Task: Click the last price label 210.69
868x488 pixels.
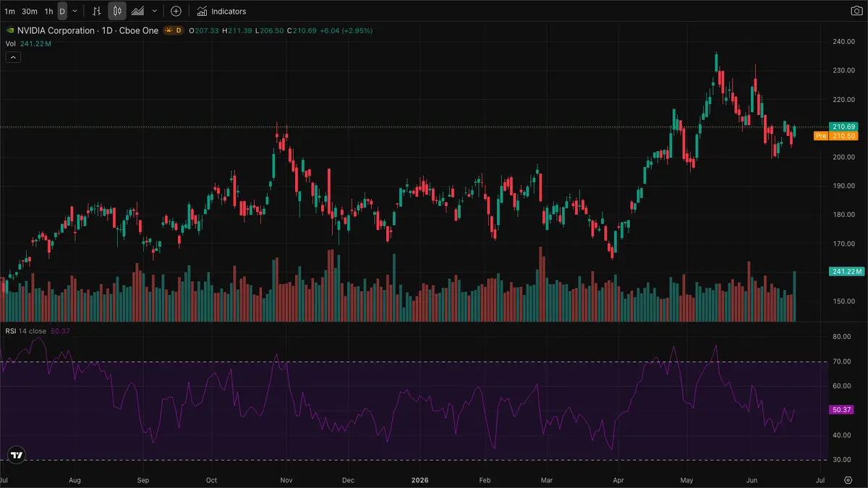Action: click(843, 127)
